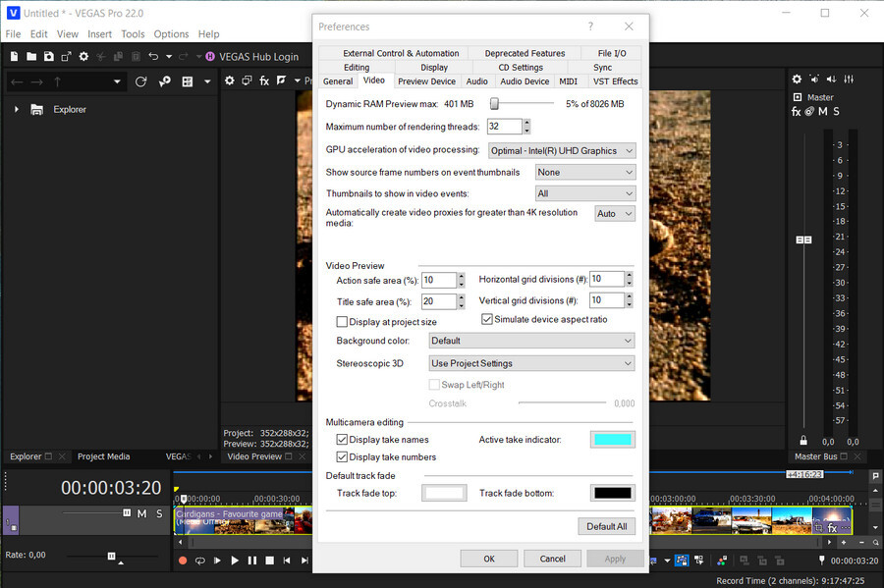884x588 pixels.
Task: Open the External Control & Automation tab
Action: (401, 53)
